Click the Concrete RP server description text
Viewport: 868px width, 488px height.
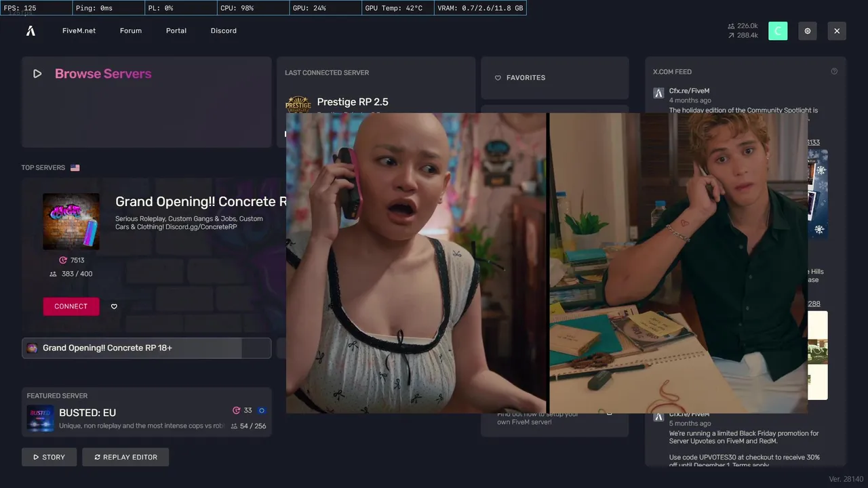(189, 222)
